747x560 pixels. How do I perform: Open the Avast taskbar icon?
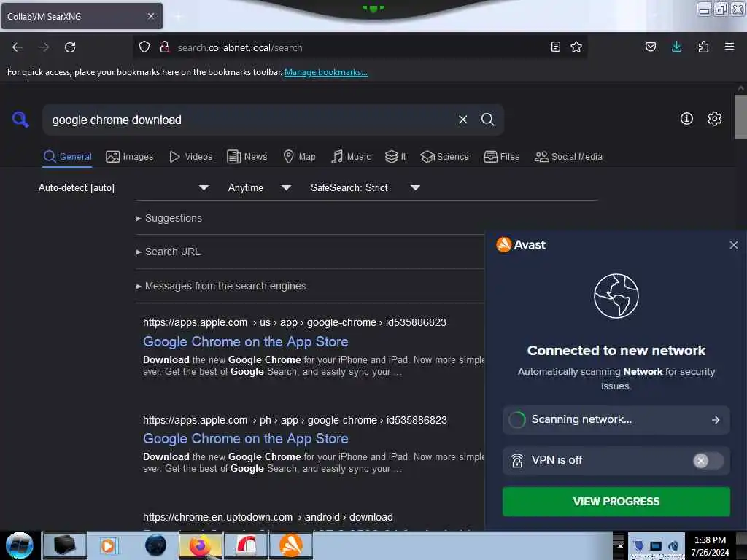pos(291,545)
